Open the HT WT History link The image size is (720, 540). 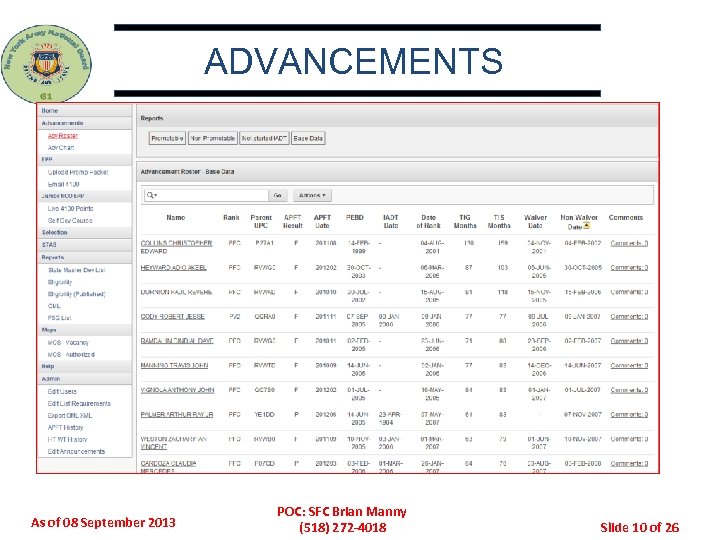click(67, 439)
